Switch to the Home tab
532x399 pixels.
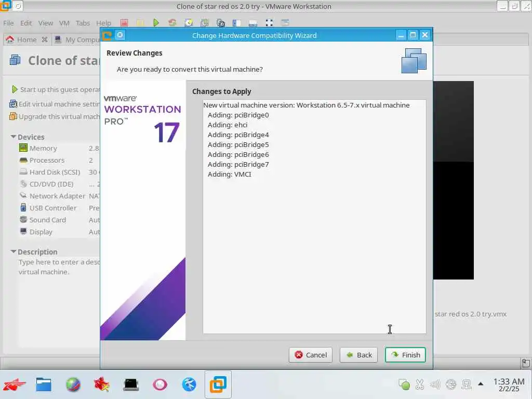pos(26,39)
